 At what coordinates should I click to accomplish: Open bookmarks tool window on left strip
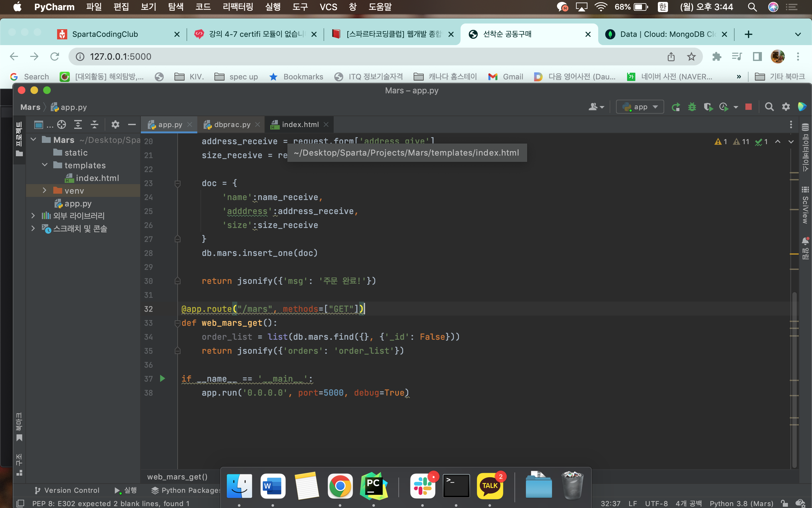(x=19, y=427)
